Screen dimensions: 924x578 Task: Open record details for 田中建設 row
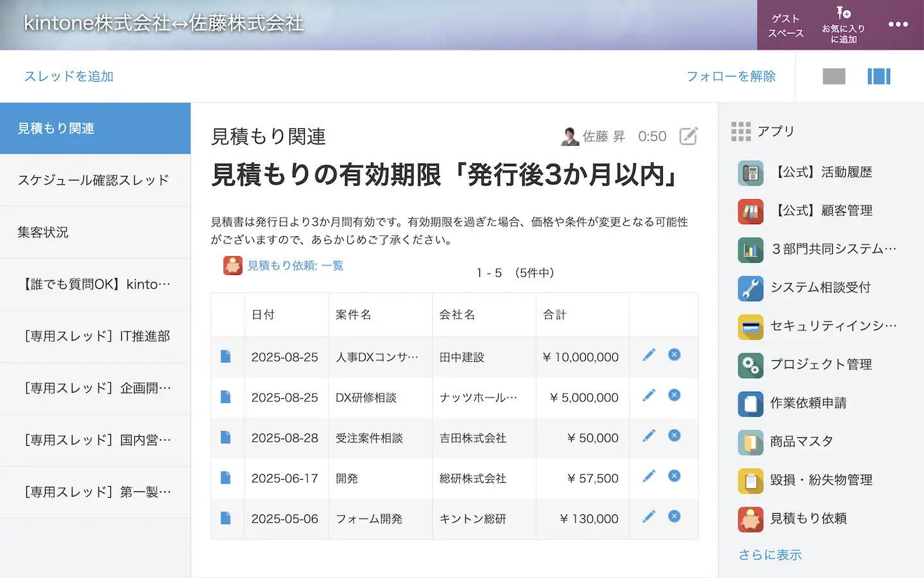point(225,357)
